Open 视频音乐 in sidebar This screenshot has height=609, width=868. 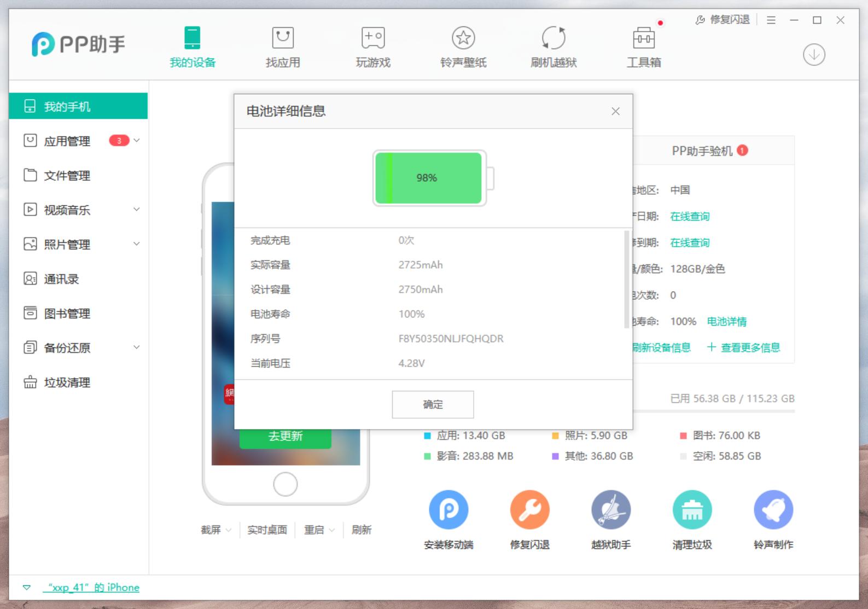(x=67, y=210)
